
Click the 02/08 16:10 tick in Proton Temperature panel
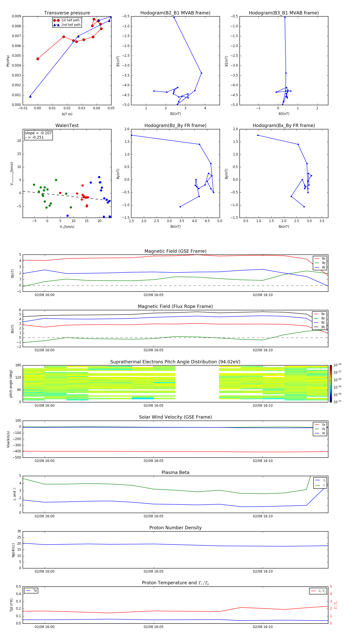point(262,627)
